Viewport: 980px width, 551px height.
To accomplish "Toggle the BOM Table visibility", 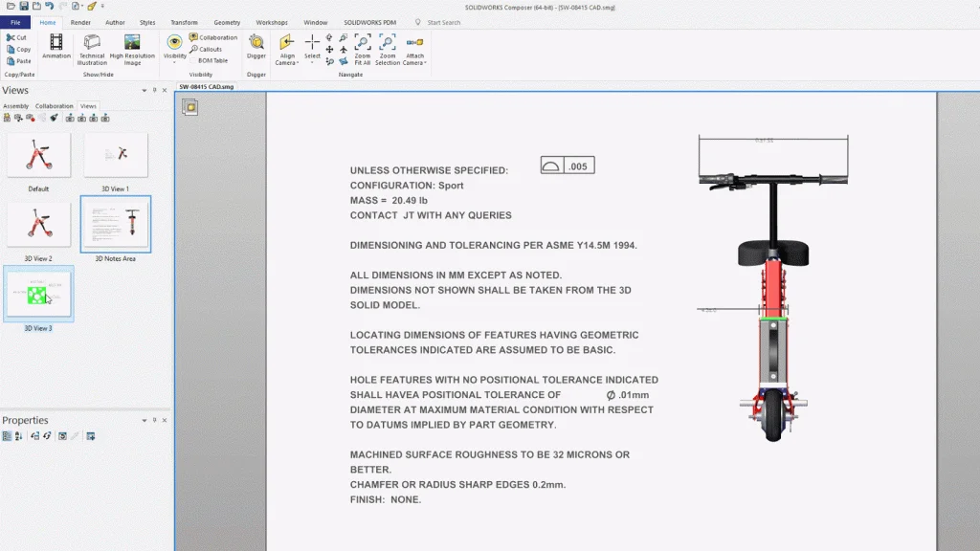I will (212, 60).
